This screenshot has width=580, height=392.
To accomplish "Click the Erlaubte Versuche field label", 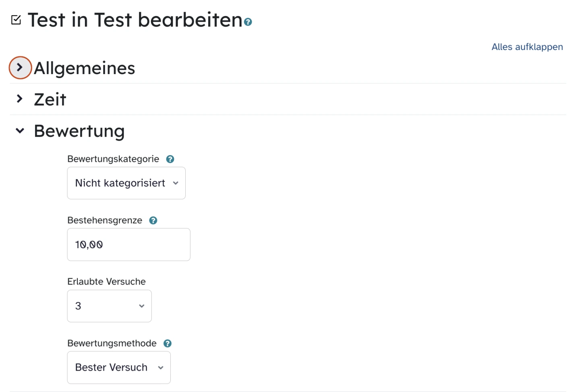I will [106, 282].
